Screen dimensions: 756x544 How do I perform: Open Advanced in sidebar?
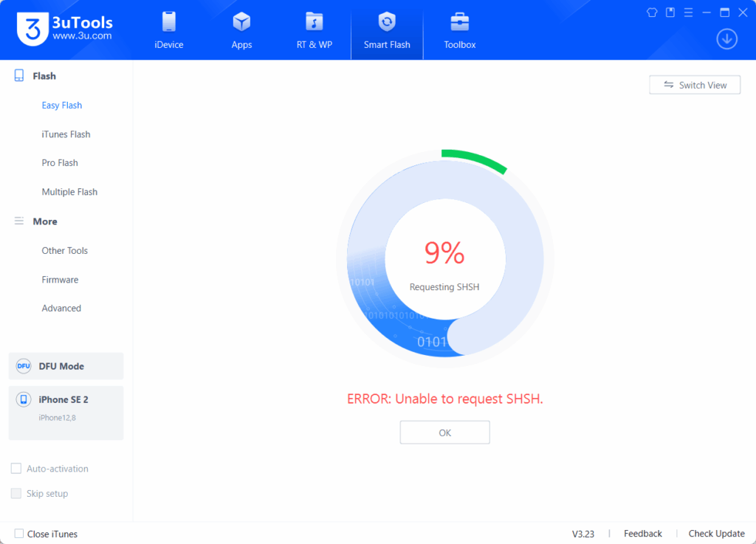[61, 308]
